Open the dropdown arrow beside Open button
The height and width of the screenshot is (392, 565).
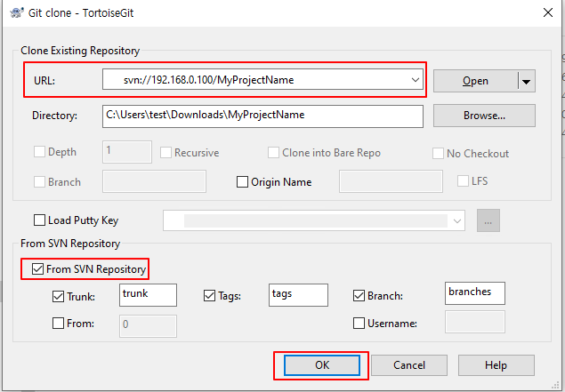click(526, 82)
